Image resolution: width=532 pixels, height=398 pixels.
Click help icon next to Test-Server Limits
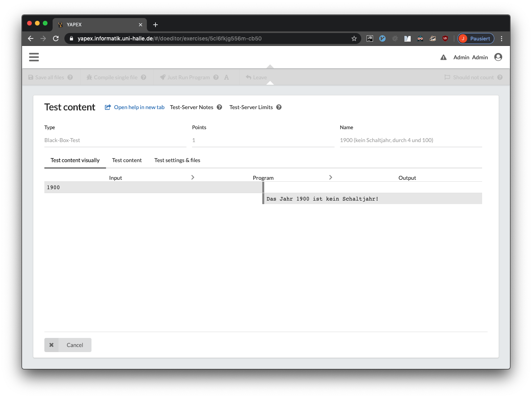click(279, 107)
